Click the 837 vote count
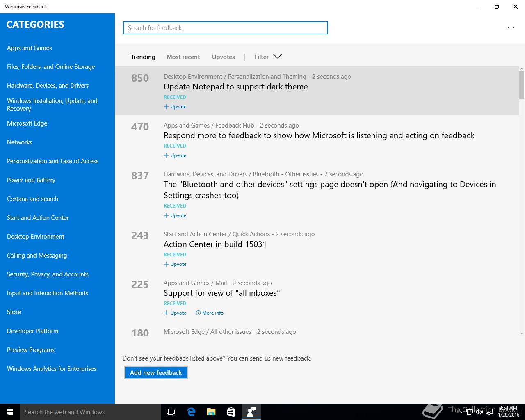Screen dimensions: 525x420 (140, 176)
